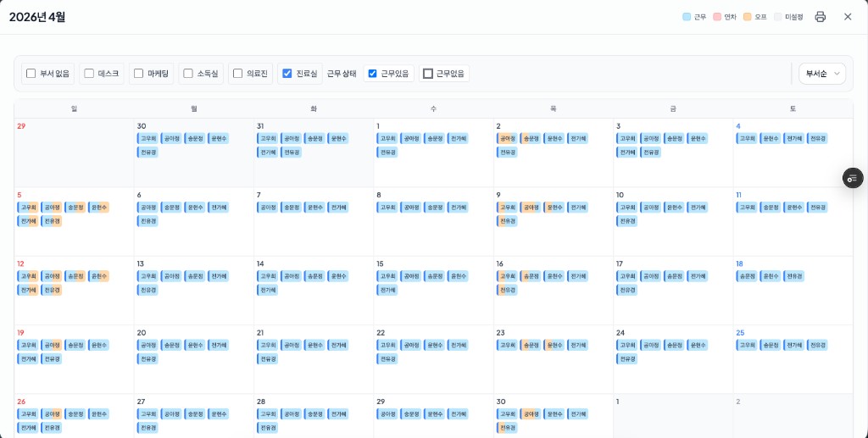Click the blue 근무 legend swatch
The height and width of the screenshot is (438, 868).
[687, 17]
